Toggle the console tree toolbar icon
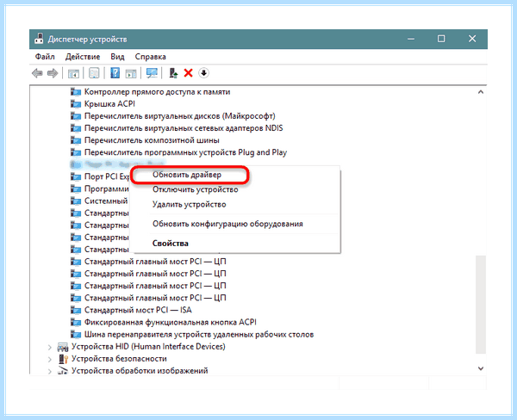Screen dimensions: 517x420 point(73,73)
